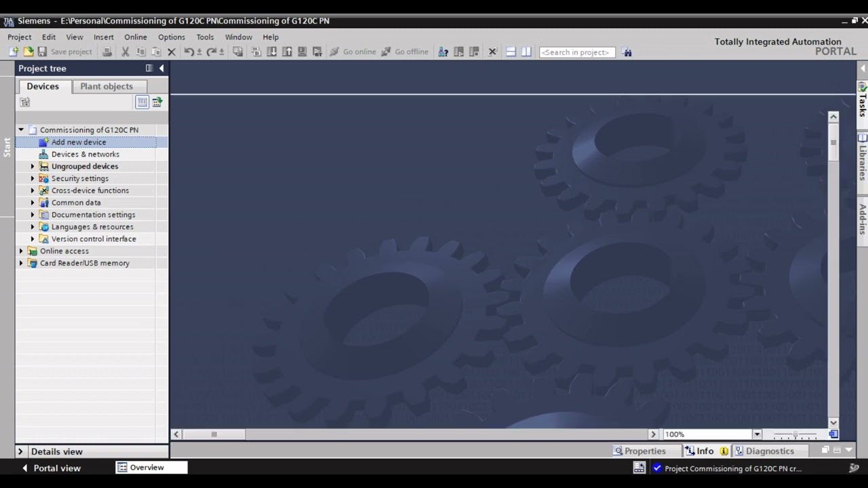Click the Search in project field
This screenshot has height=488, width=868.
[577, 52]
